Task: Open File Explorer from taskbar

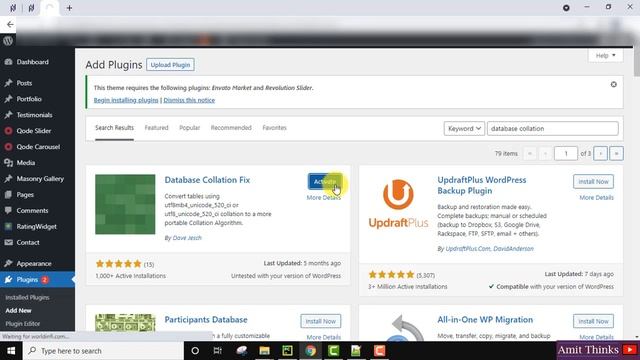Action: (x=264, y=351)
